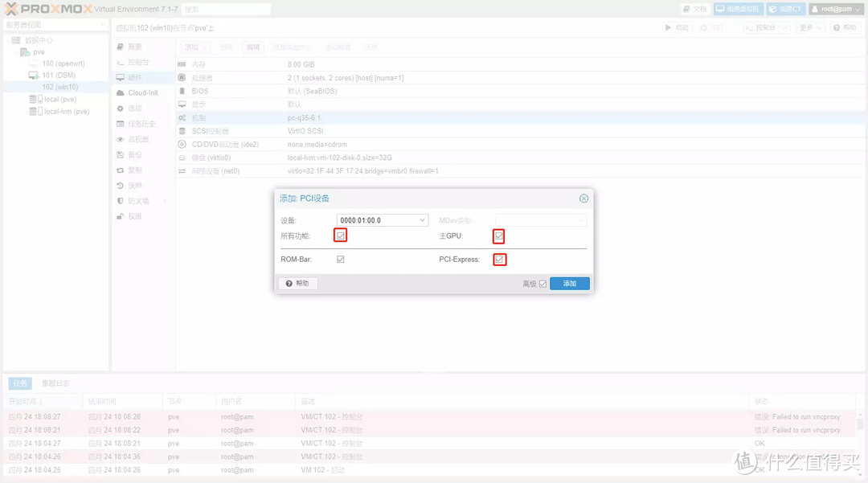Click the 文档 documentation button
Image resolution: width=868 pixels, height=483 pixels.
[695, 10]
